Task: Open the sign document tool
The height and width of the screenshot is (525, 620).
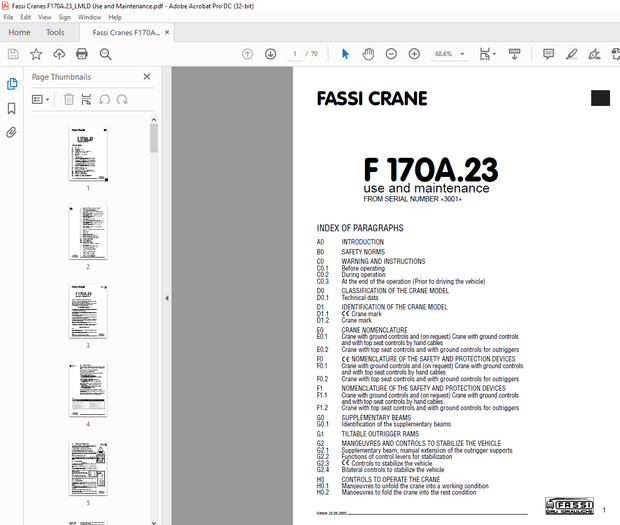Action: (594, 54)
